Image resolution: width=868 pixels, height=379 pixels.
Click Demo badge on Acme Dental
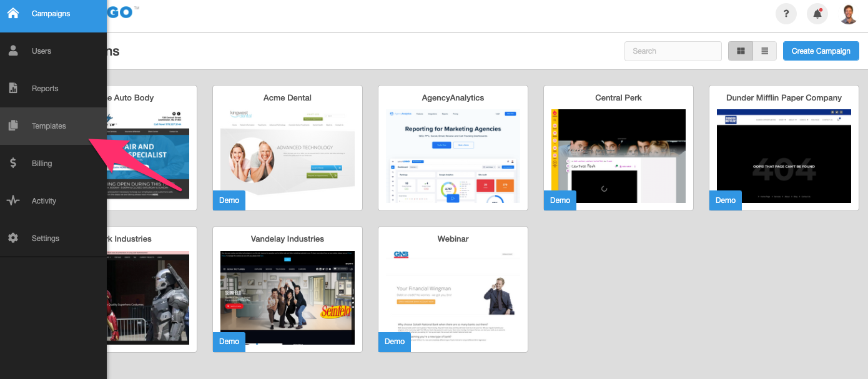[229, 200]
